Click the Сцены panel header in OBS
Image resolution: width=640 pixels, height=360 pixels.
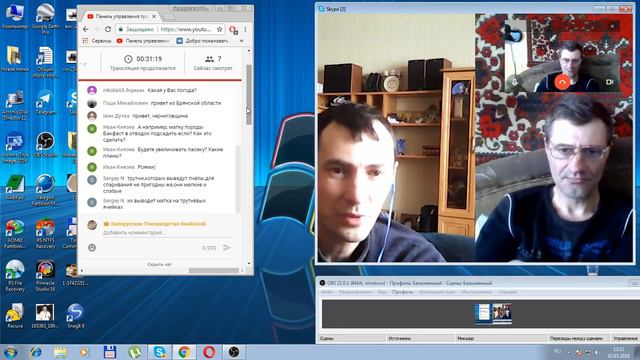click(352, 338)
